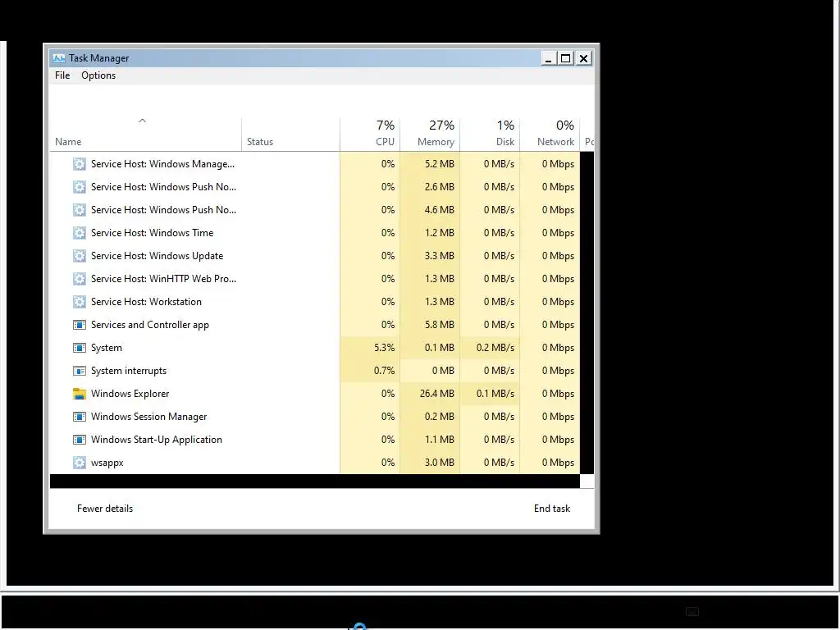This screenshot has height=630, width=840.
Task: Click the Service Host: Windows Manage... gear icon
Action: click(80, 164)
